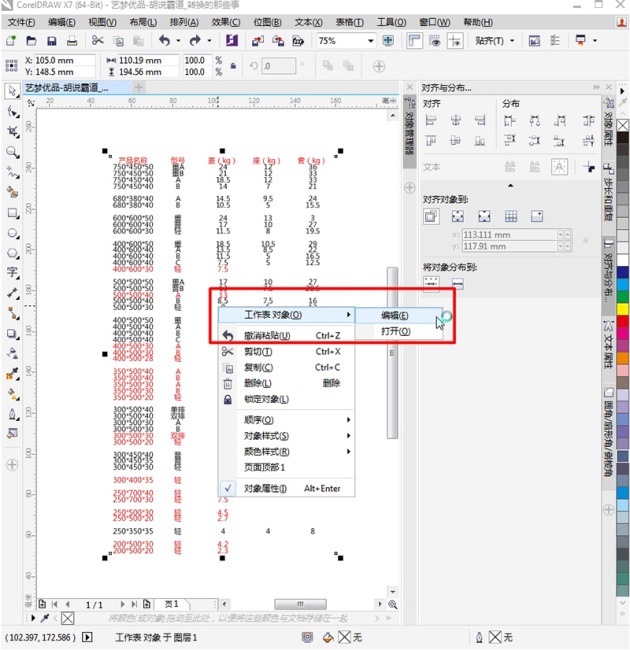Viewport: 630px width, 650px height.
Task: Expand the Undo history dropdown arrow
Action: (178, 41)
